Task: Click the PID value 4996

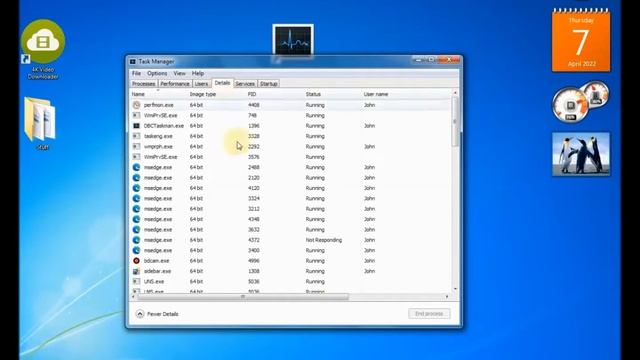Action: (253, 261)
